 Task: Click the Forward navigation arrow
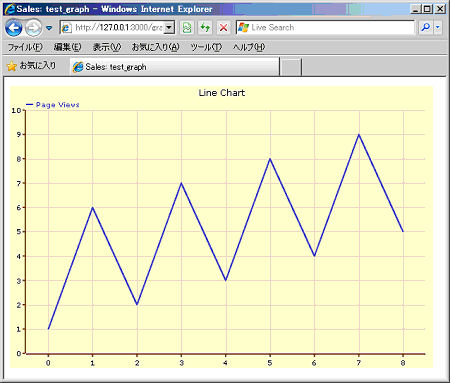[x=34, y=28]
